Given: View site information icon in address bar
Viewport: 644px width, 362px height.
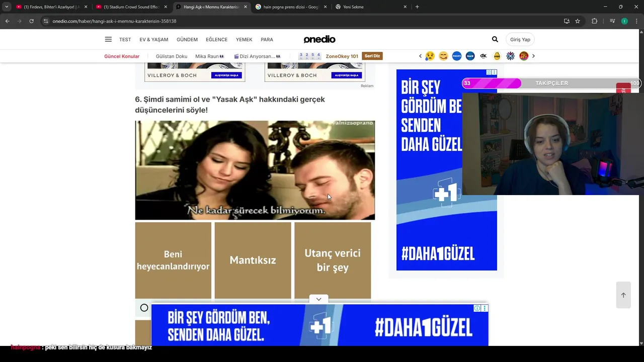Looking at the screenshot, I should (x=46, y=21).
